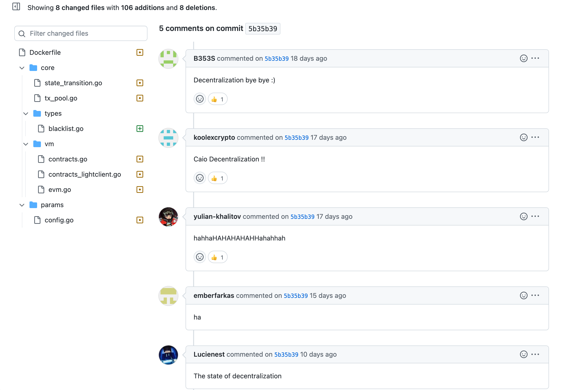
Task: Collapse the params folder
Action: (22, 205)
